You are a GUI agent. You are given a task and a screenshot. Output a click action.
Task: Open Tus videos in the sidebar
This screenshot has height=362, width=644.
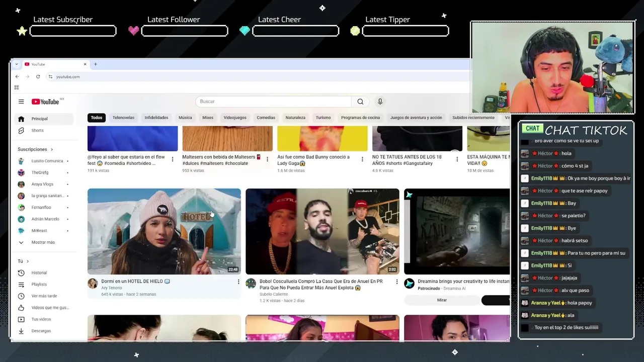click(44, 319)
